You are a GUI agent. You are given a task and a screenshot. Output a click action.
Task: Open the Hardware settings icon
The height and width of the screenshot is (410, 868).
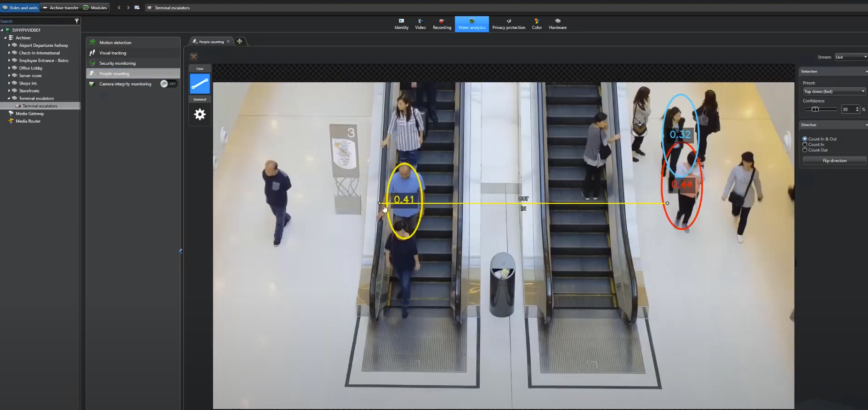click(557, 24)
